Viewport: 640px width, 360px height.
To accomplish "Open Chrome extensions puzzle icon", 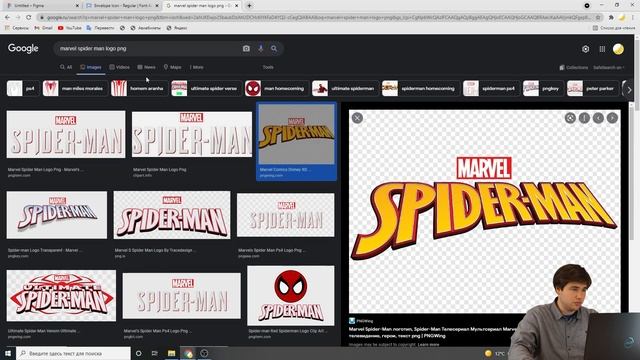I will tap(611, 17).
